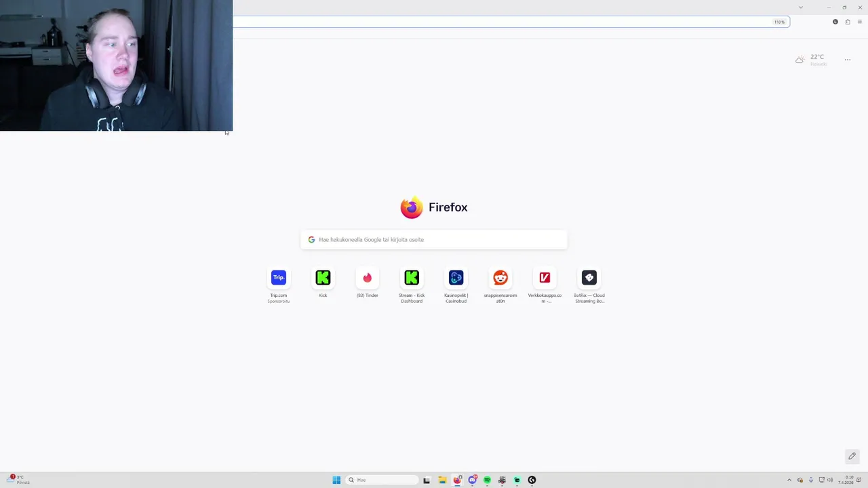Open the Helsinki 22°C weather widget
Viewport: 868px width, 488px height.
pos(812,60)
